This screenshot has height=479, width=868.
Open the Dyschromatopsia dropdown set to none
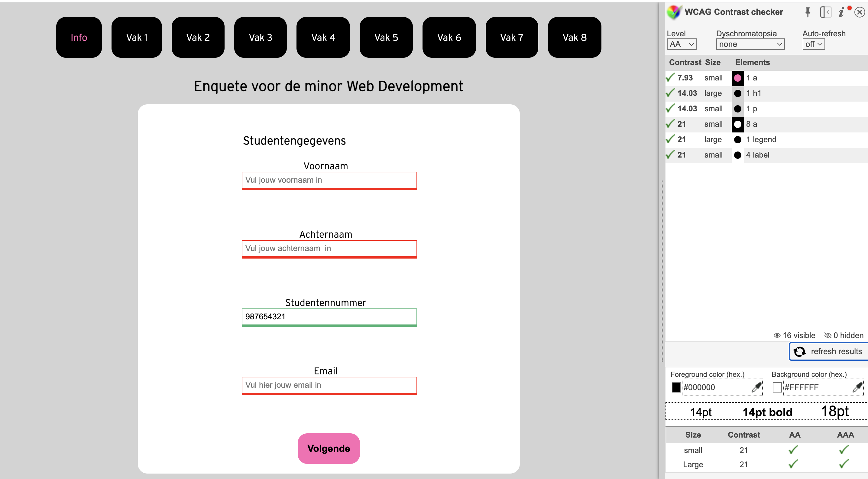pyautogui.click(x=750, y=44)
